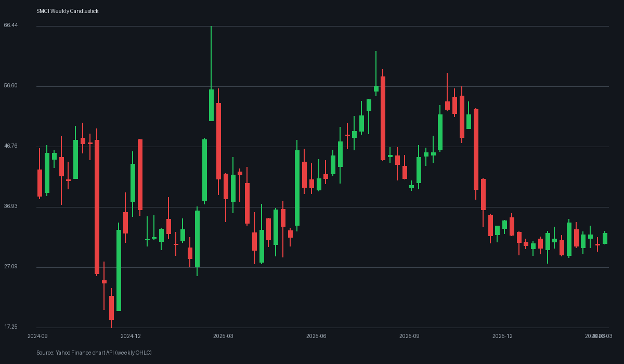Click the 17.25 bottom price label

pyautogui.click(x=11, y=327)
